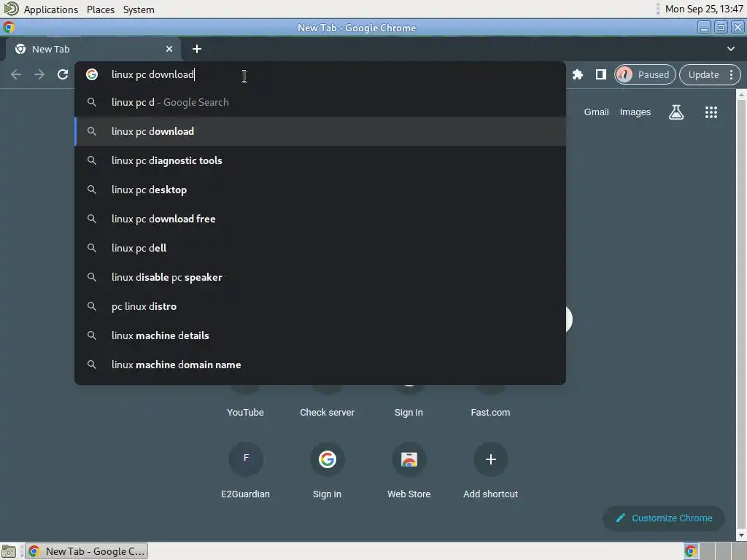Choose the 'pc linux distro' suggestion
747x560 pixels.
tap(320, 306)
